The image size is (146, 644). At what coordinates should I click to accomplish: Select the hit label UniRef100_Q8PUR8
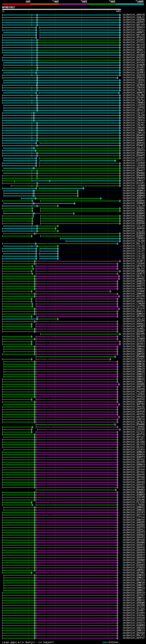(134, 271)
